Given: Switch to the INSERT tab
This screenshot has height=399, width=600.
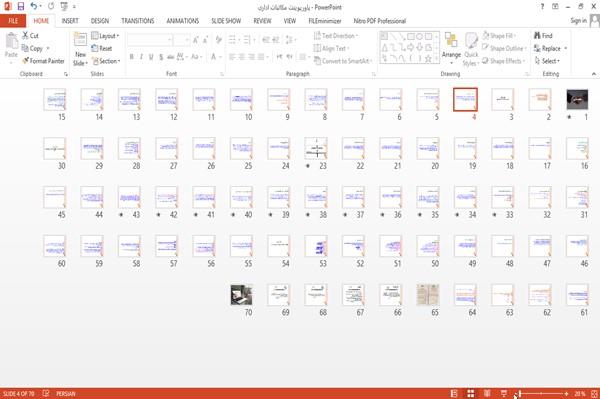Looking at the screenshot, I should point(70,21).
